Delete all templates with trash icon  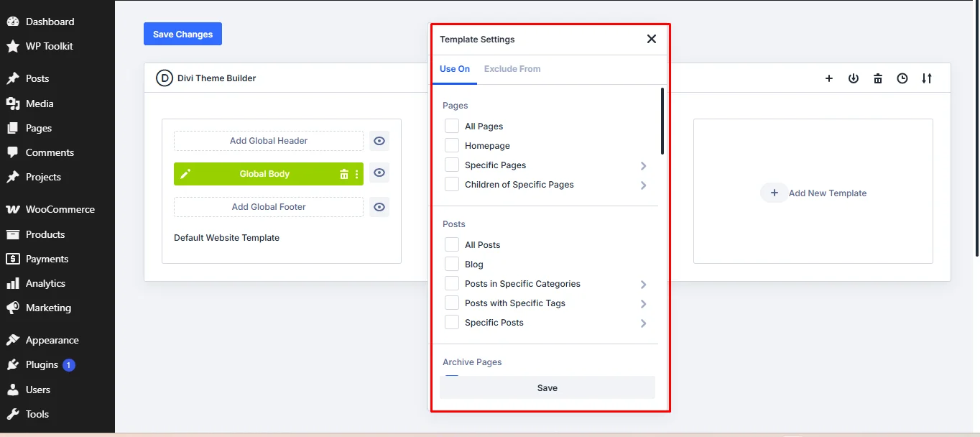click(x=878, y=78)
